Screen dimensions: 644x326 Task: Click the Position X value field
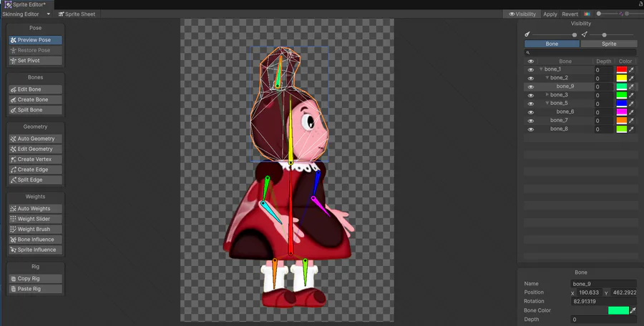(x=589, y=292)
